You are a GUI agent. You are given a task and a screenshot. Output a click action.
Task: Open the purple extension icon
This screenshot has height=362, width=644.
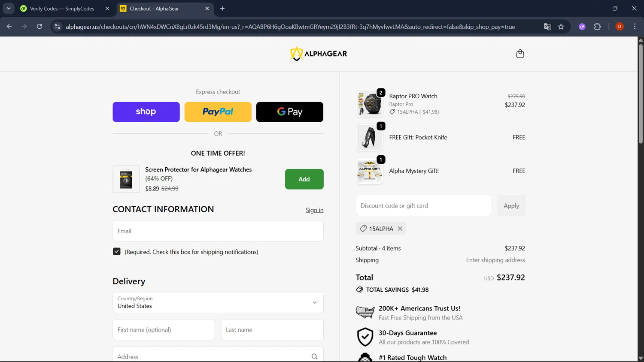coord(582,27)
